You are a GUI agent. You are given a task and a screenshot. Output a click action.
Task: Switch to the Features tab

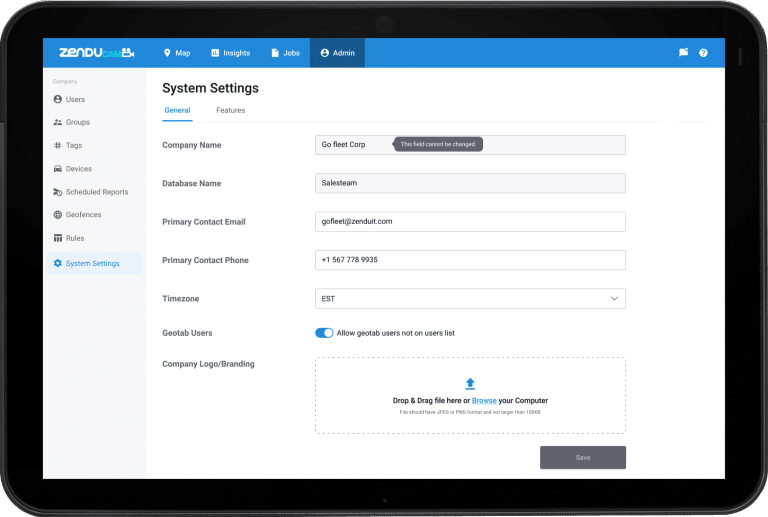(231, 110)
